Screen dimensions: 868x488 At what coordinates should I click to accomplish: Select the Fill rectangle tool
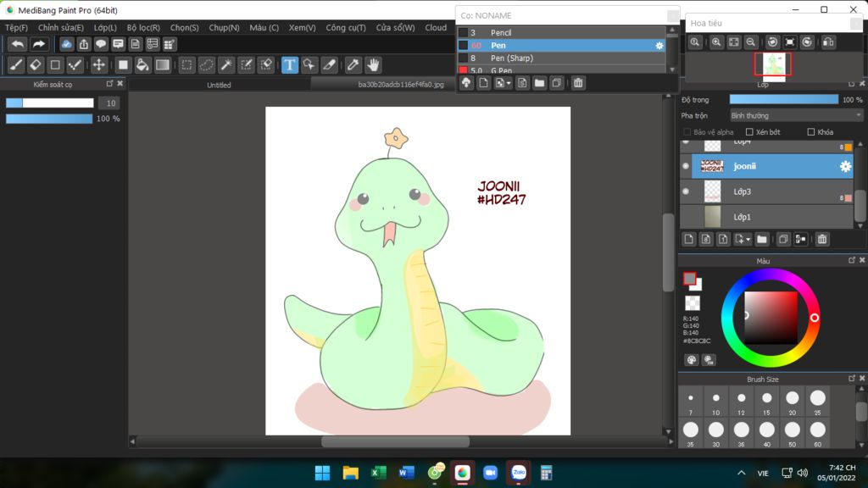(123, 65)
